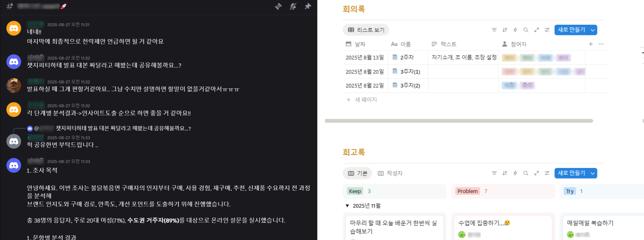Open automation lightning icon in 회의록 toolbar
The height and width of the screenshot is (240, 644).
[x=515, y=30]
